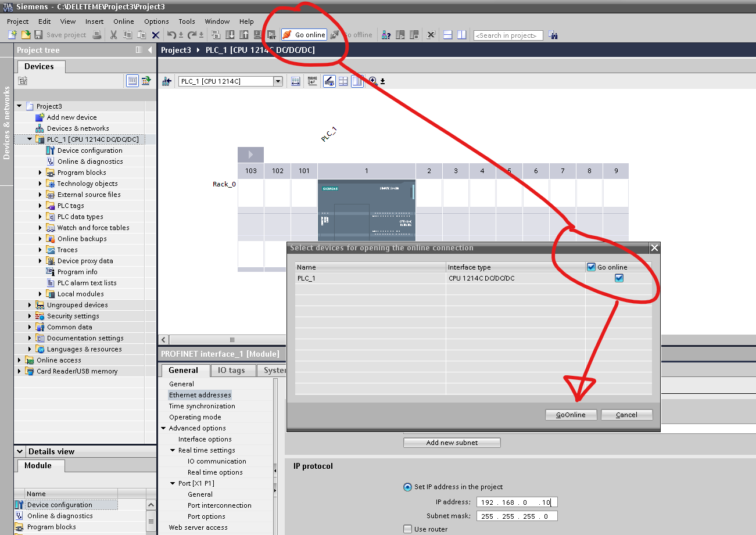This screenshot has width=756, height=535.
Task: Click the Paste toolbar icon
Action: pyautogui.click(x=141, y=35)
